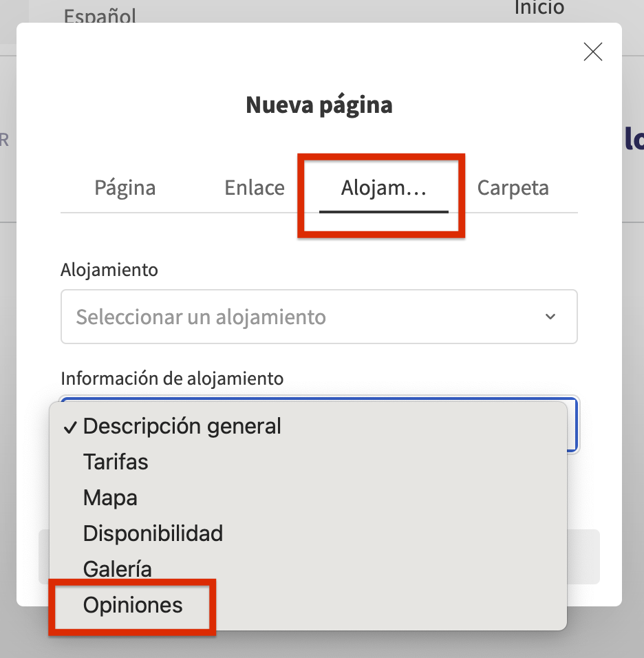The width and height of the screenshot is (644, 658).
Task: Click the chevron arrow in the Alojamiento selector
Action: click(x=550, y=317)
